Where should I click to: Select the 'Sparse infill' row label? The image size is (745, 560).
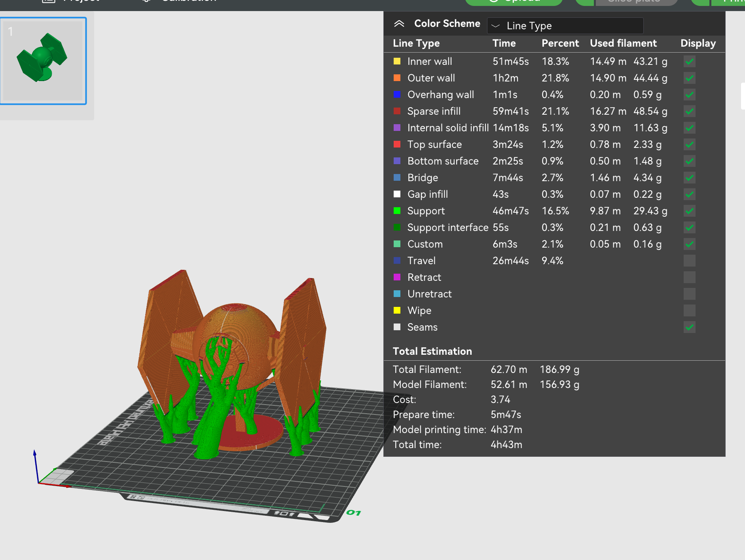pyautogui.click(x=434, y=111)
